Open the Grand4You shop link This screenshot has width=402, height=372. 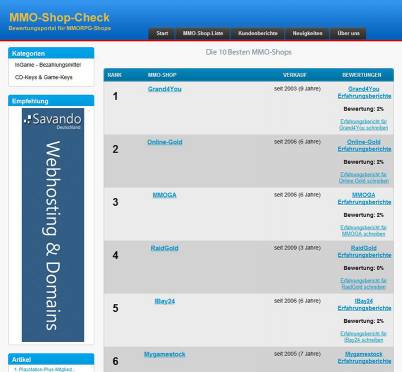coord(165,89)
